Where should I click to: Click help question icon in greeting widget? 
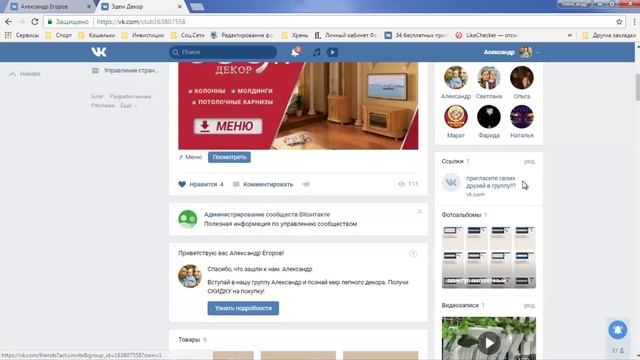tap(413, 254)
